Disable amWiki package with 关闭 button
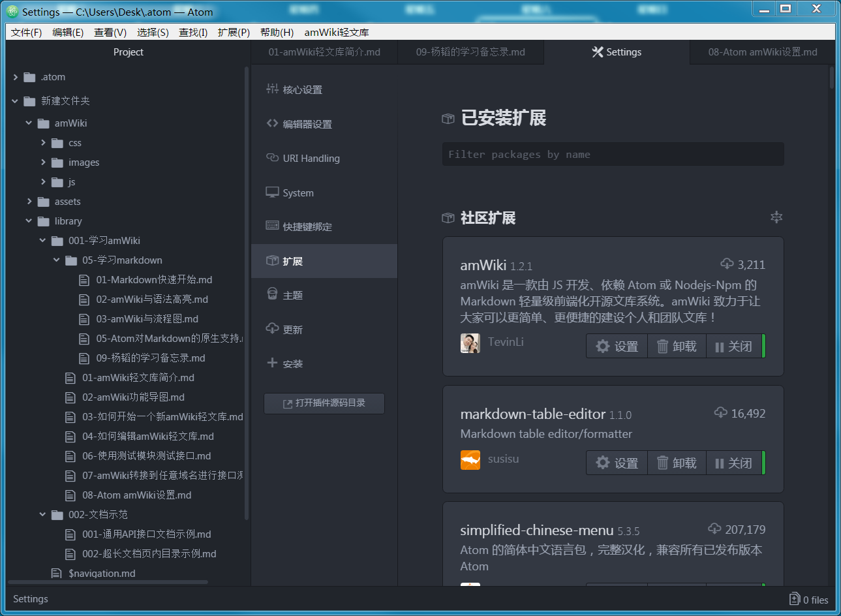Screen dimensions: 841x616 [x=734, y=346]
